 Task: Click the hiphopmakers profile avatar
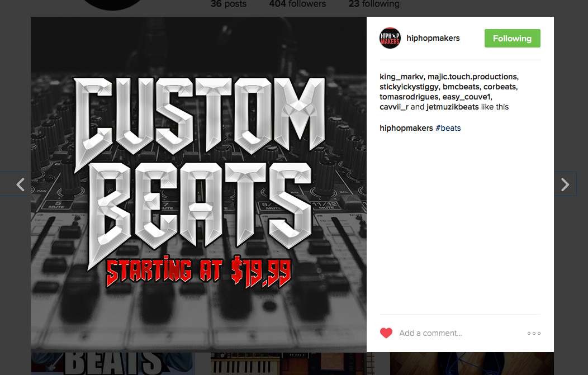(390, 38)
